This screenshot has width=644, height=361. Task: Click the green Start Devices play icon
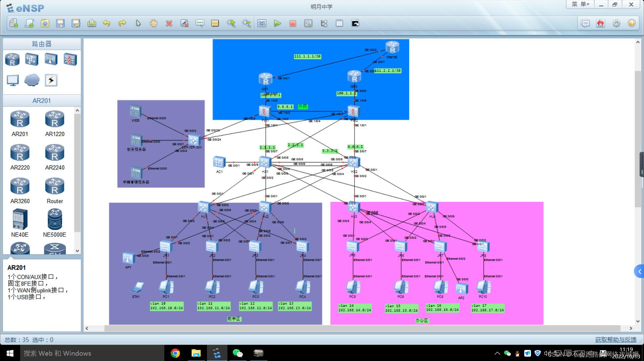pos(277,23)
